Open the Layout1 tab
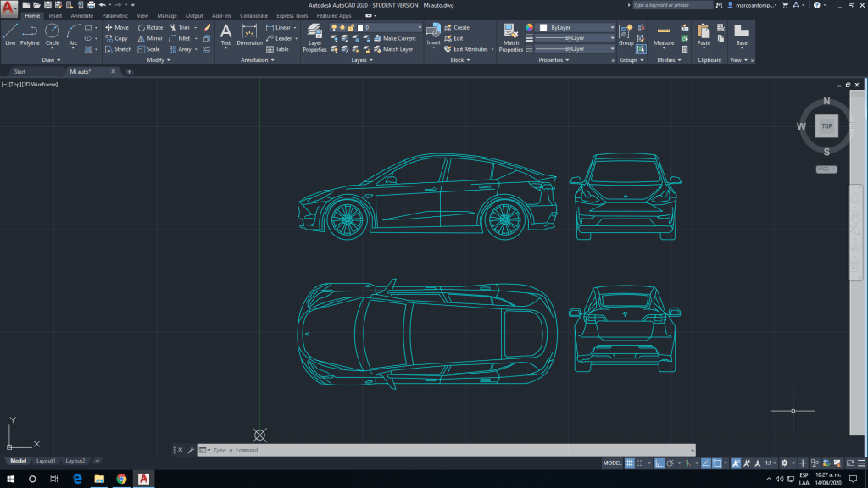The width and height of the screenshot is (868, 488). coord(46,461)
